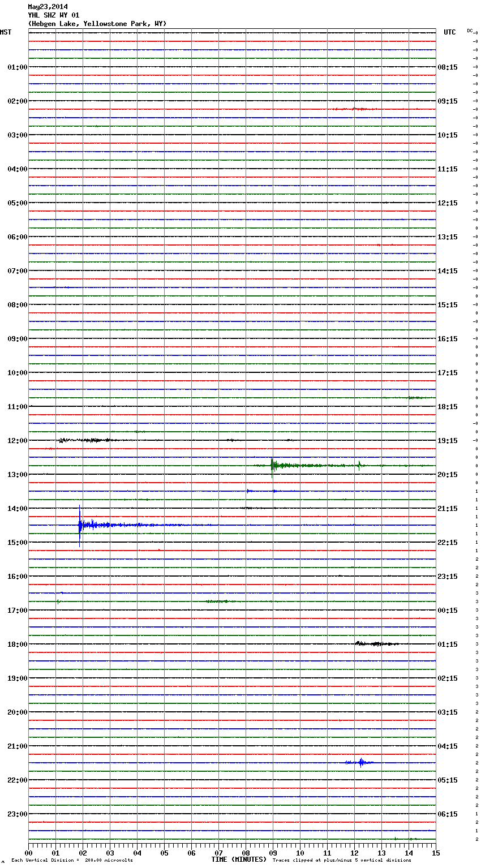481x868 pixels.
Task: Select the 07:00 MST time label
Action: pos(18,271)
